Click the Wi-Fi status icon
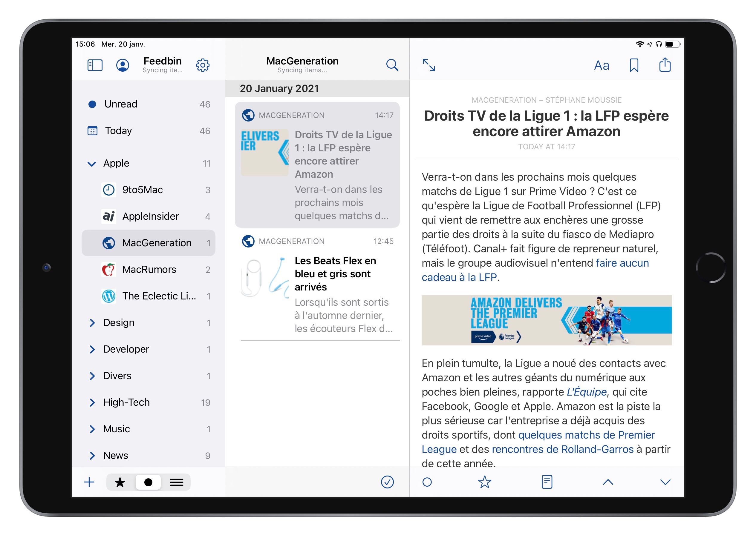Viewport: 756px width, 535px height. coord(640,44)
